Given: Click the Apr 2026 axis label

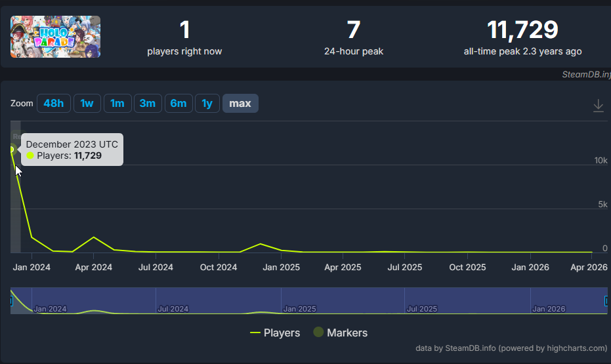Looking at the screenshot, I should [x=589, y=267].
